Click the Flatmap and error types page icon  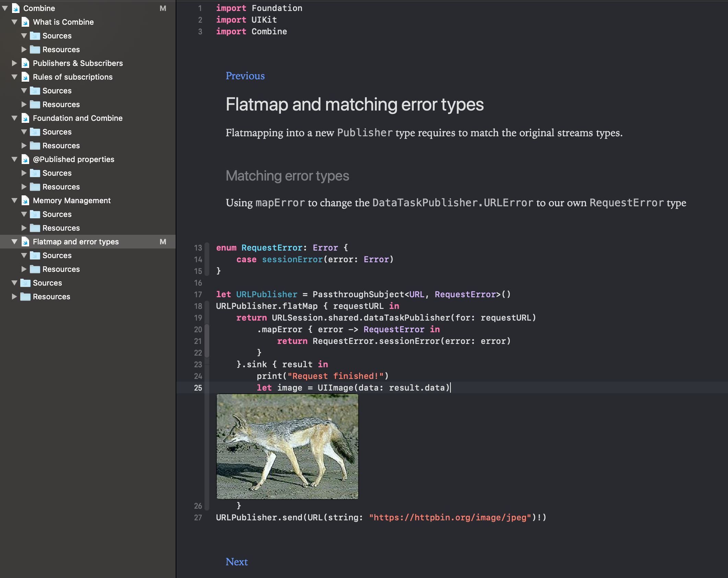(x=25, y=242)
